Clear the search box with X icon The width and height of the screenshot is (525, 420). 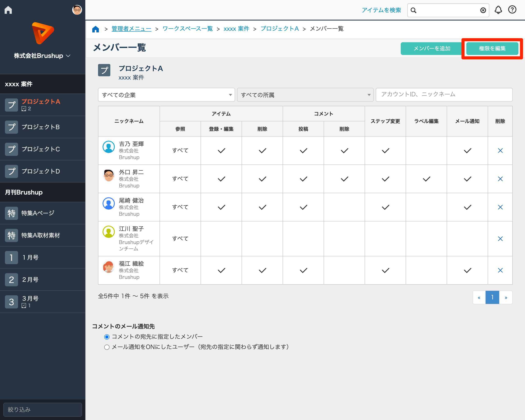point(483,10)
